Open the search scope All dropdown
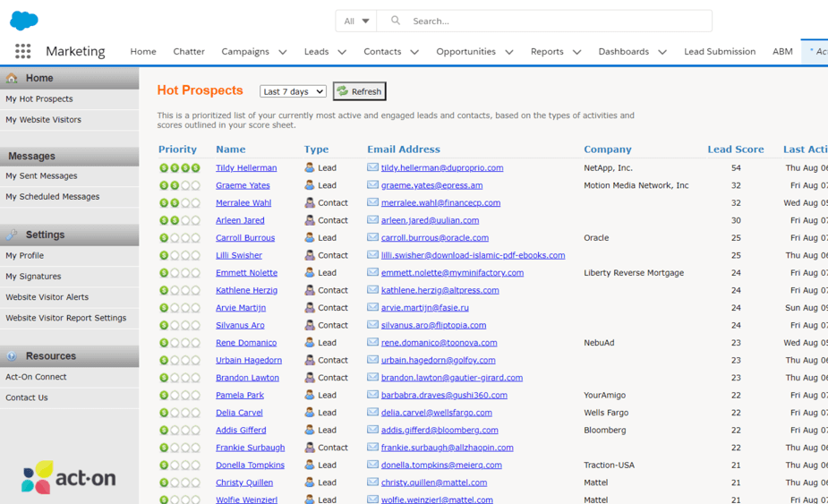Screen dimensions: 828x504 coord(356,21)
